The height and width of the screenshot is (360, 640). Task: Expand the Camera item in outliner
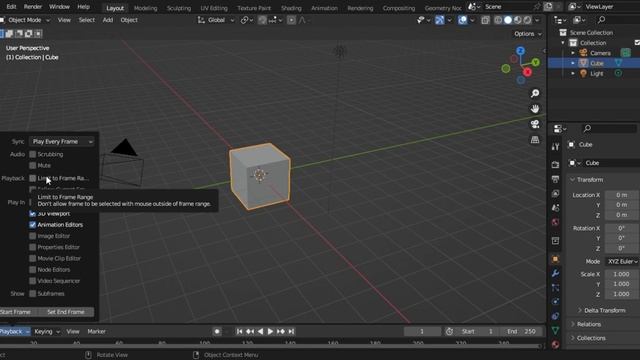coord(573,53)
